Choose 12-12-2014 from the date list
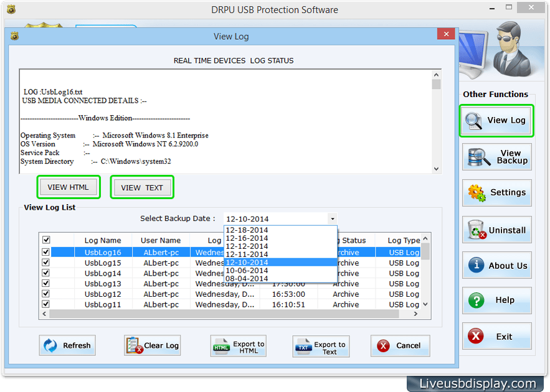This screenshot has width=550, height=392. [x=280, y=246]
